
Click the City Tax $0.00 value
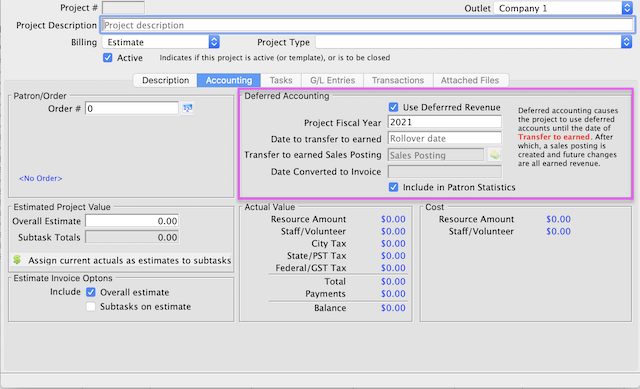click(x=393, y=244)
